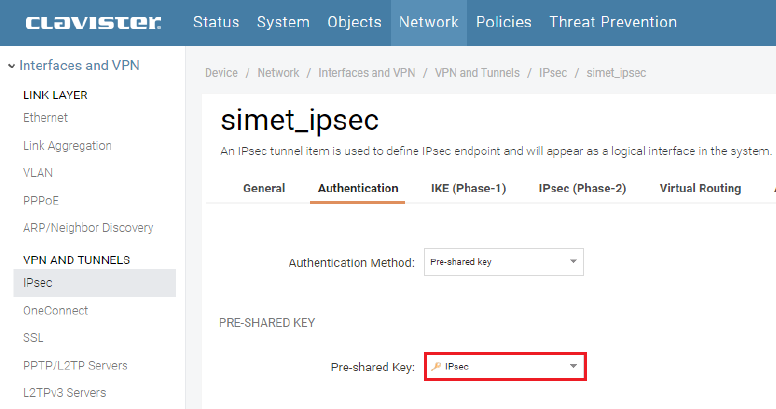Click VPN and Tunnels breadcrumb link
776x409 pixels.
tap(477, 73)
